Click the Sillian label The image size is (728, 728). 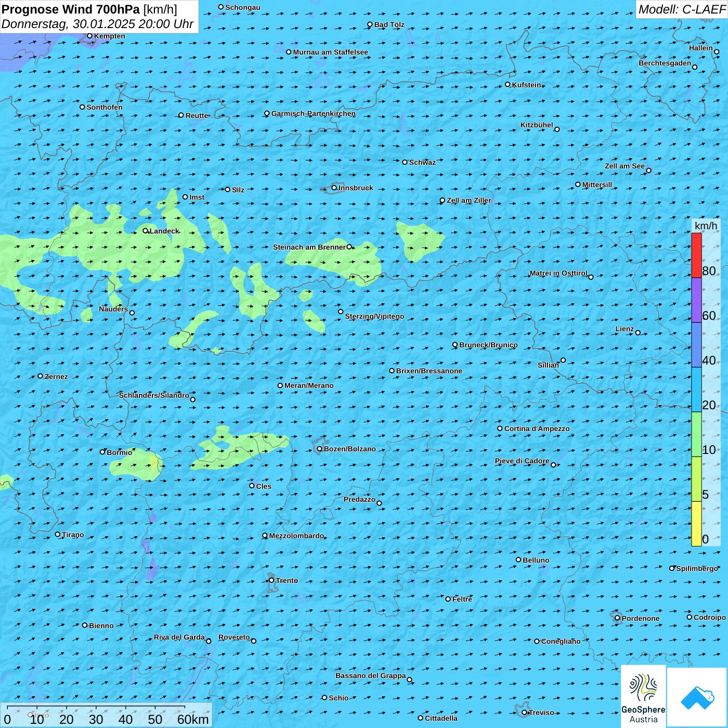click(x=548, y=365)
